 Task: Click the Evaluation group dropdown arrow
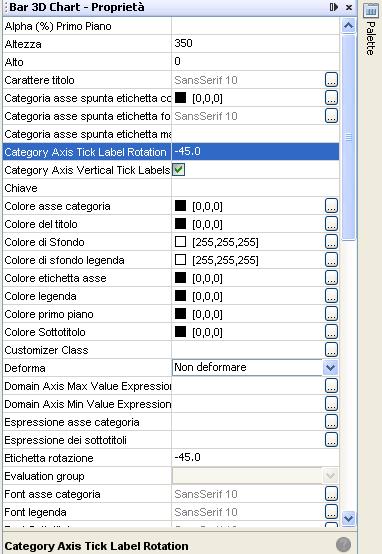[330, 476]
